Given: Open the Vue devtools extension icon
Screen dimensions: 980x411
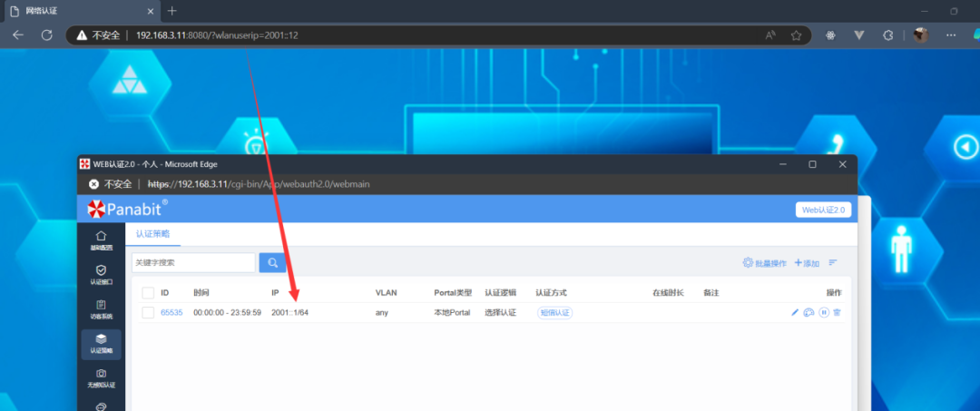Looking at the screenshot, I should [x=859, y=35].
